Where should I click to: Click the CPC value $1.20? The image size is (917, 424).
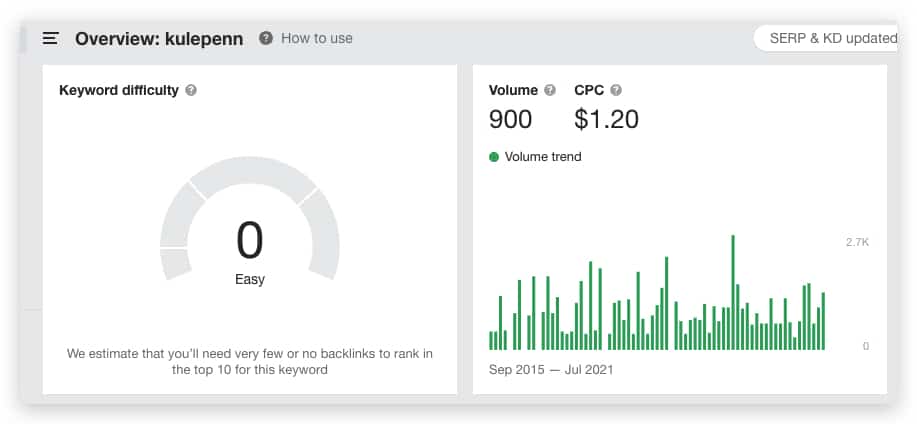click(606, 119)
